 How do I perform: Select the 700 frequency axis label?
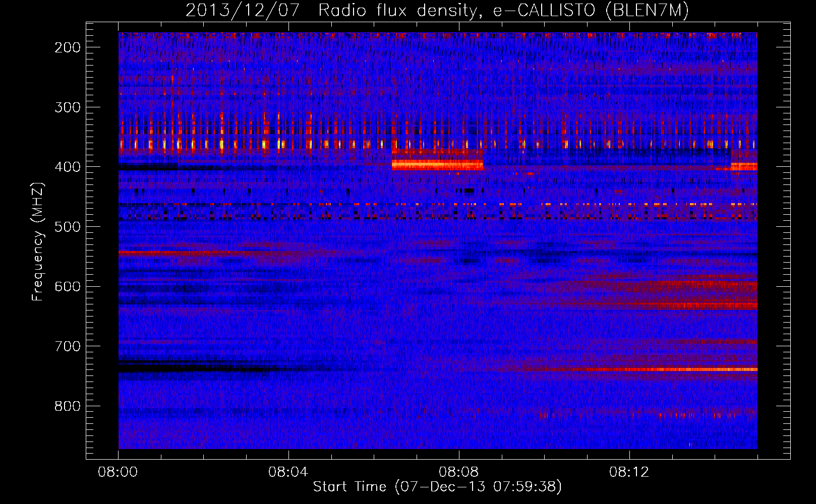(x=67, y=346)
